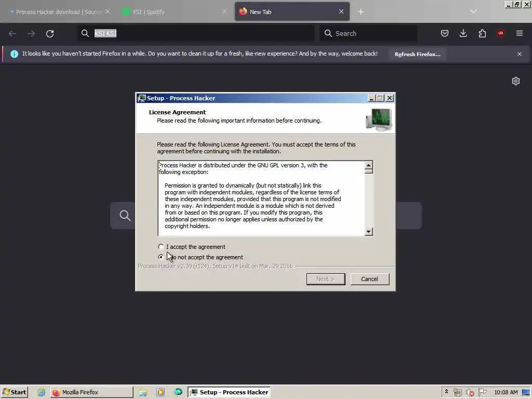Go forward with Firefox forward arrow
This screenshot has width=532, height=399.
[x=31, y=33]
